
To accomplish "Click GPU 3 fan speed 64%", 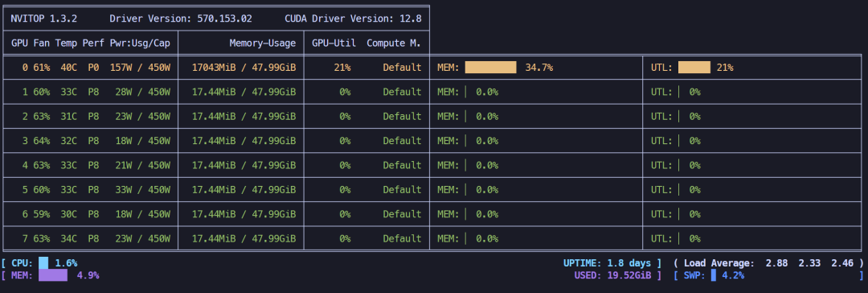I will [42, 141].
